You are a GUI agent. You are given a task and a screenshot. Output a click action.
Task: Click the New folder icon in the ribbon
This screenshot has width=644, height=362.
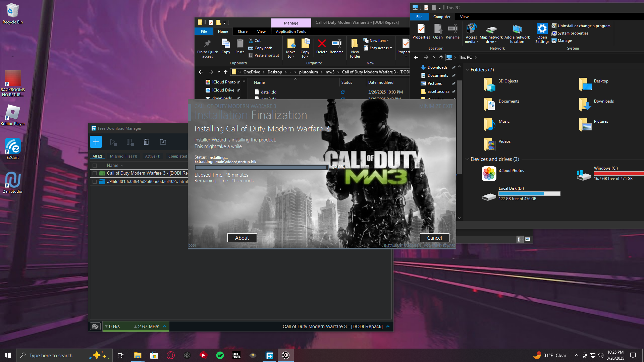coord(355,44)
